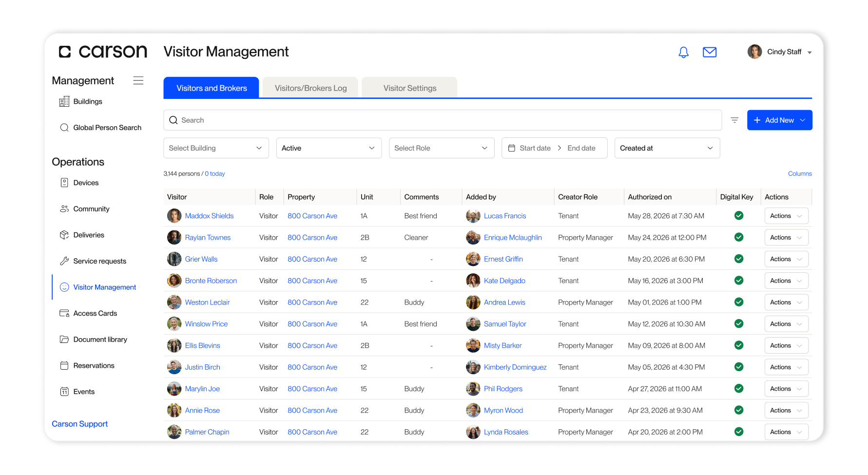Click Maddox Shields digital key checkmark
Viewport: 868px width, 475px height.
point(738,216)
